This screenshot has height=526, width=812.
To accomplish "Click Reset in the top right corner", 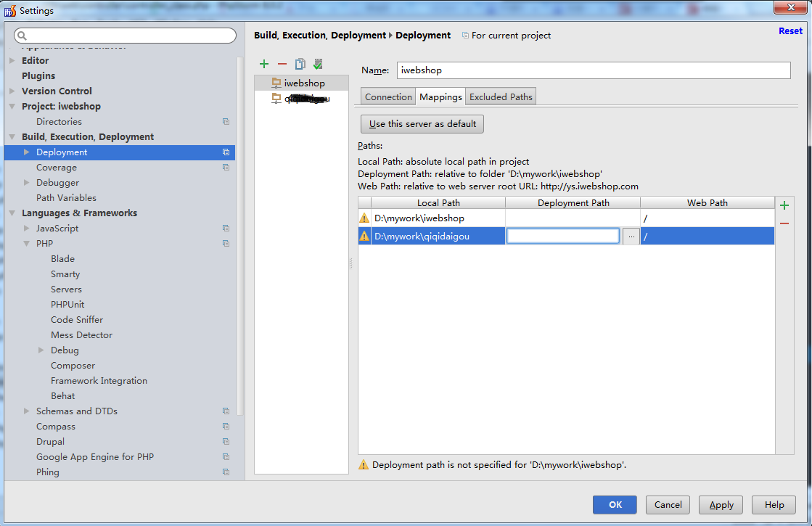I will click(x=790, y=30).
